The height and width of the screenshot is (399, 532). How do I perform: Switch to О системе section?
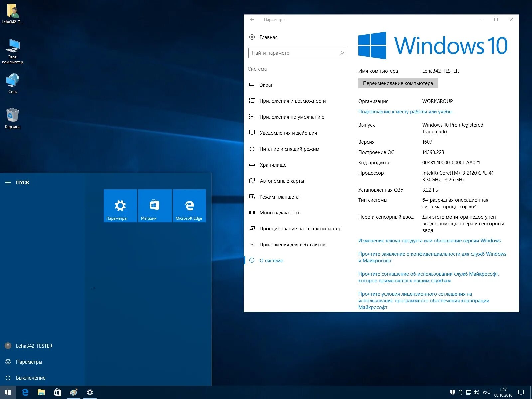271,260
